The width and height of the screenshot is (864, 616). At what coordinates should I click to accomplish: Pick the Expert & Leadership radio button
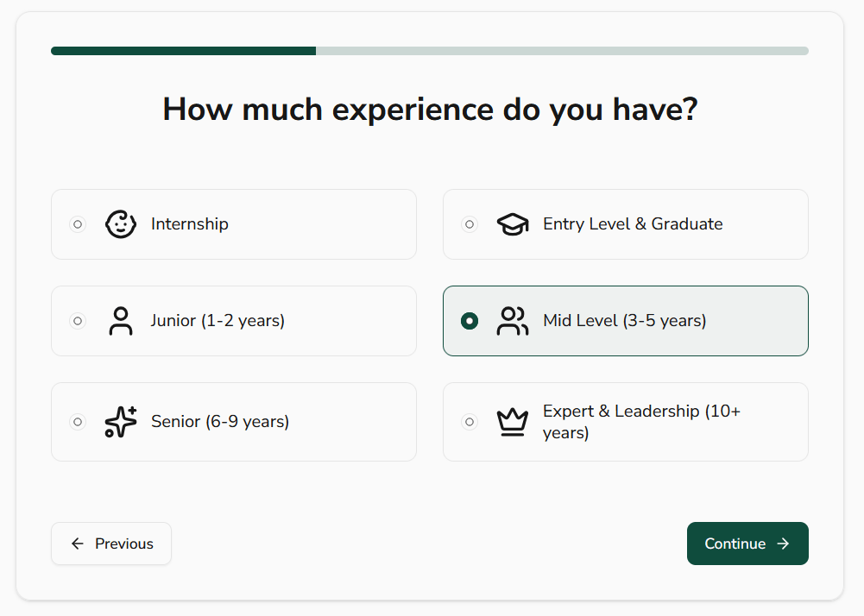[470, 422]
